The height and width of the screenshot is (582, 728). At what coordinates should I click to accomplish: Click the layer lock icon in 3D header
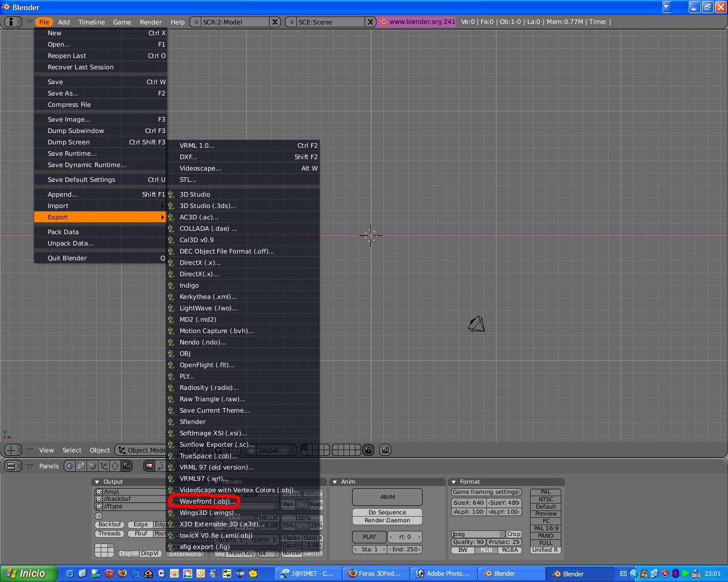(x=368, y=450)
